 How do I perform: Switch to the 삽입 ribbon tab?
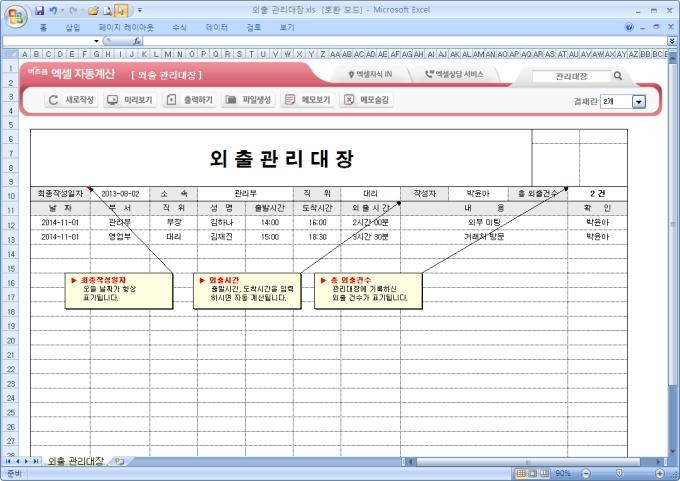[73, 27]
